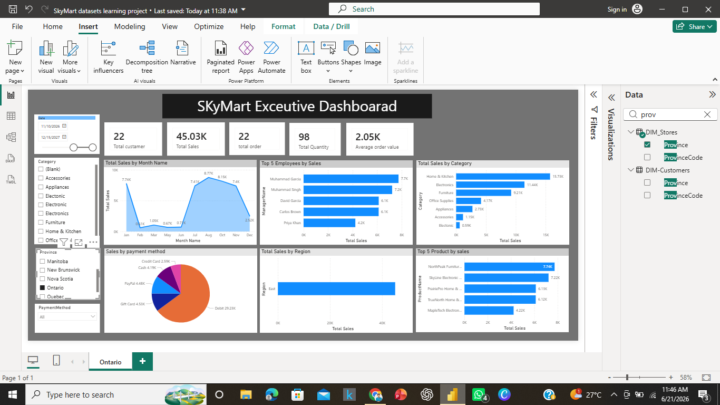Collapse the Data pane
The width and height of the screenshot is (720, 405).
point(712,95)
